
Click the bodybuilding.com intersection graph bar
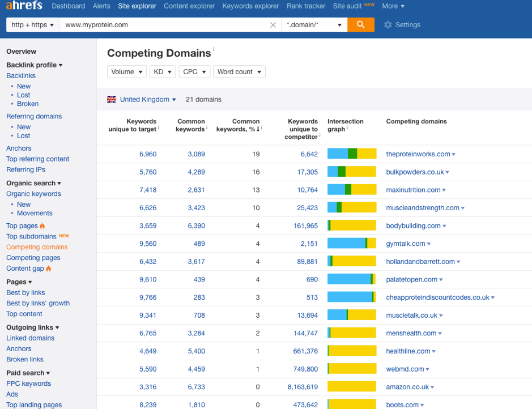pyautogui.click(x=352, y=225)
